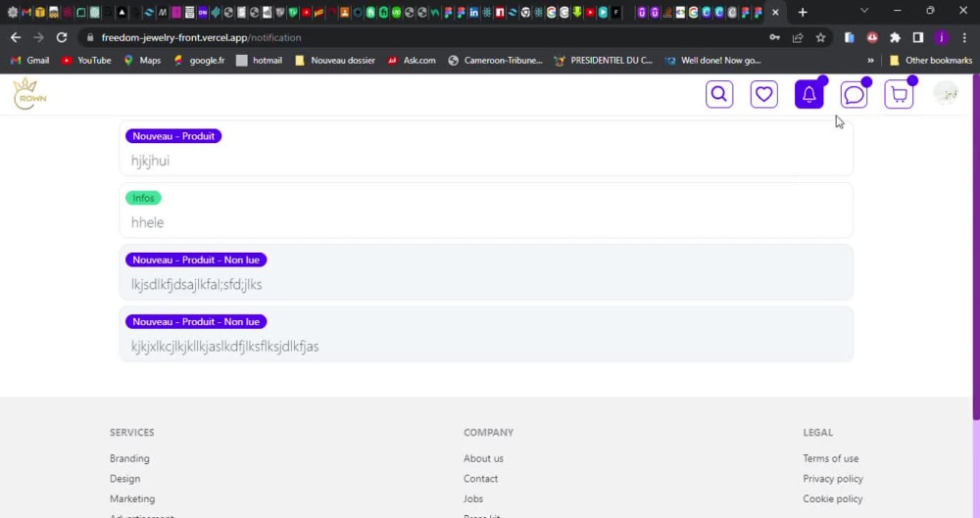
Task: Open the browser extensions puzzle icon
Action: point(895,37)
